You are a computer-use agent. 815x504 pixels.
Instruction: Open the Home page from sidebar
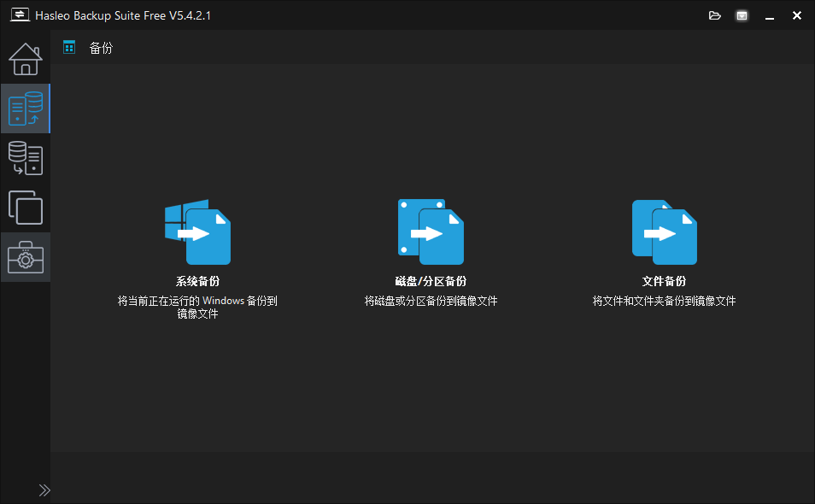tap(25, 59)
